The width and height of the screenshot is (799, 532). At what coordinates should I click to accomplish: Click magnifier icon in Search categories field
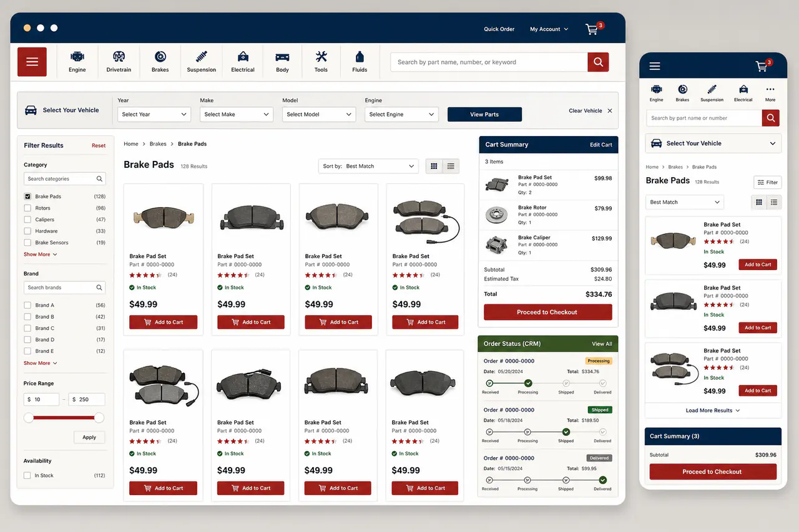coord(99,179)
